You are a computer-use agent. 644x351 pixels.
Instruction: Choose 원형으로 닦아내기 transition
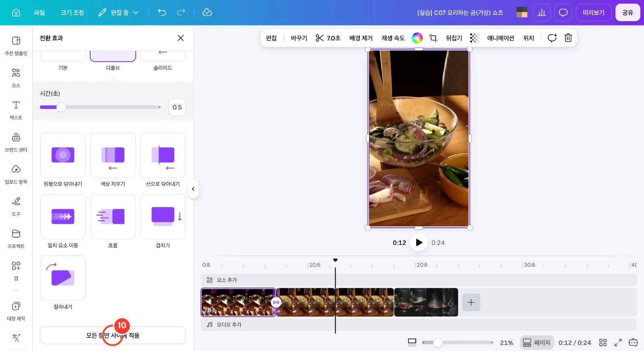[x=63, y=160]
